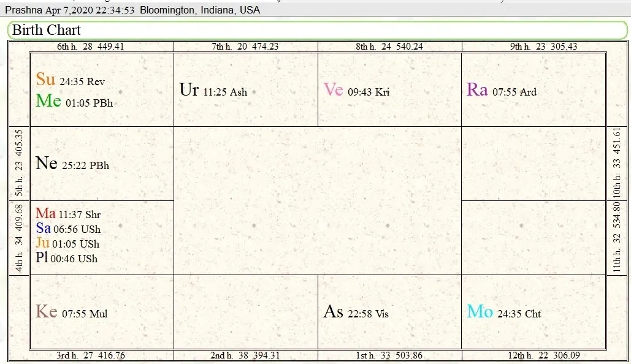Viewport: 631px width, 364px height.
Task: Click the 4th house label on left
Action: point(19,238)
